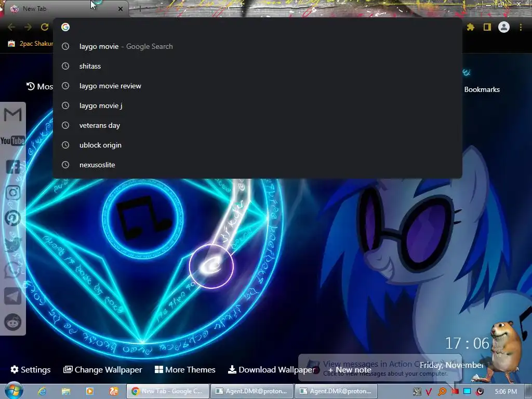Select the shitass history suggestion
This screenshot has height=399, width=532.
[258, 66]
